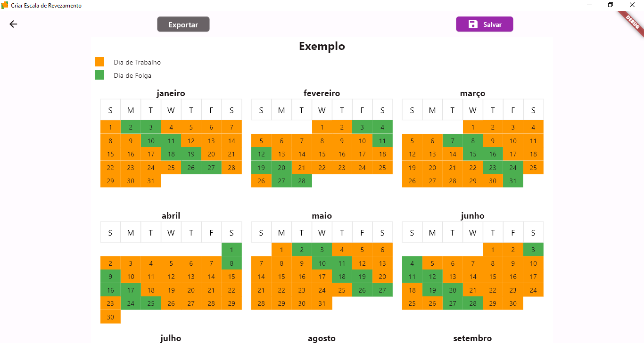Image resolution: width=644 pixels, height=343 pixels.
Task: Click the save floppy disk icon
Action: pos(473,24)
